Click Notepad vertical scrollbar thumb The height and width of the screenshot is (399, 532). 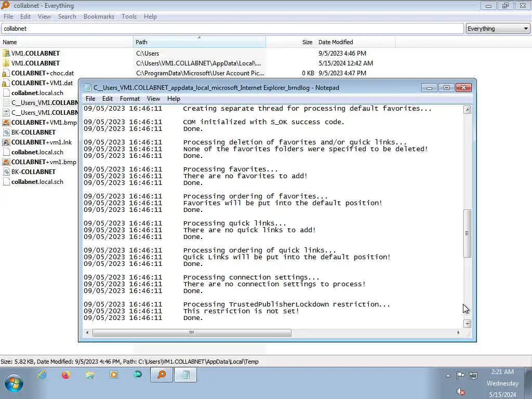tap(467, 233)
